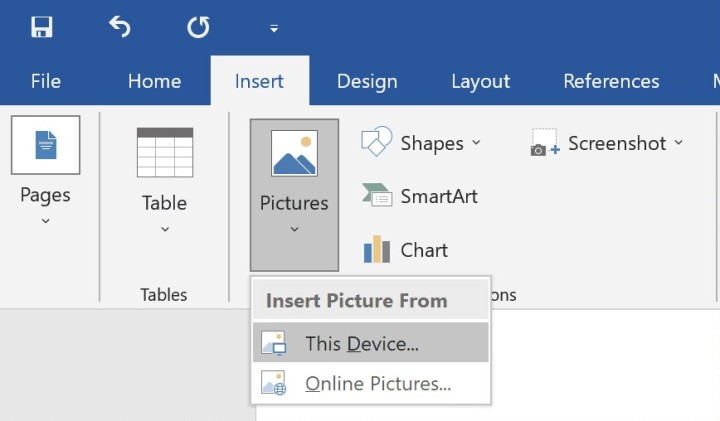Click the Pages document icon

[45, 145]
